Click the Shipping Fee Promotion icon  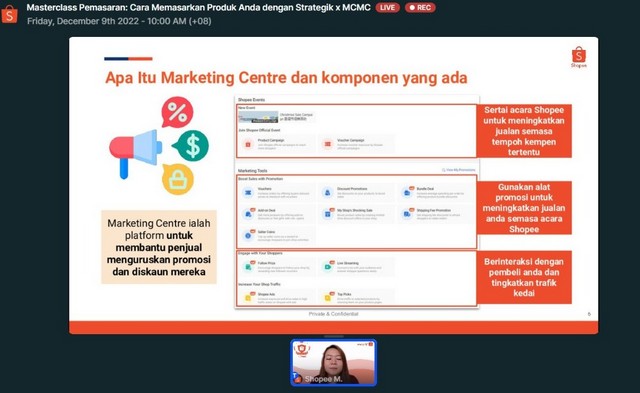[407, 213]
